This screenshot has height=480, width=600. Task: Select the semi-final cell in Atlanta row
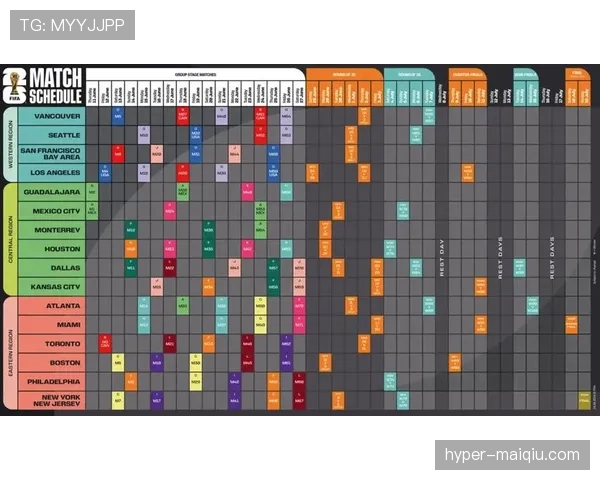[533, 305]
